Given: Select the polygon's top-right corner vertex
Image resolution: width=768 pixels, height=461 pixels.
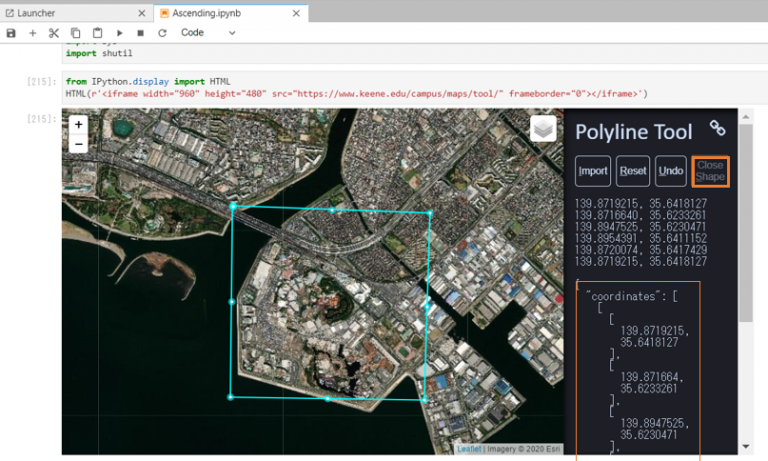Looking at the screenshot, I should click(430, 213).
